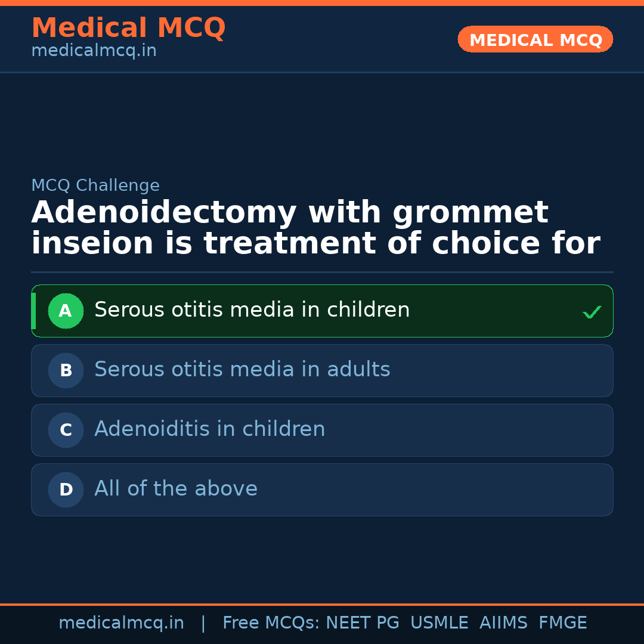644x644 pixels.
Task: Click USMLE in the footer
Action: (x=439, y=623)
